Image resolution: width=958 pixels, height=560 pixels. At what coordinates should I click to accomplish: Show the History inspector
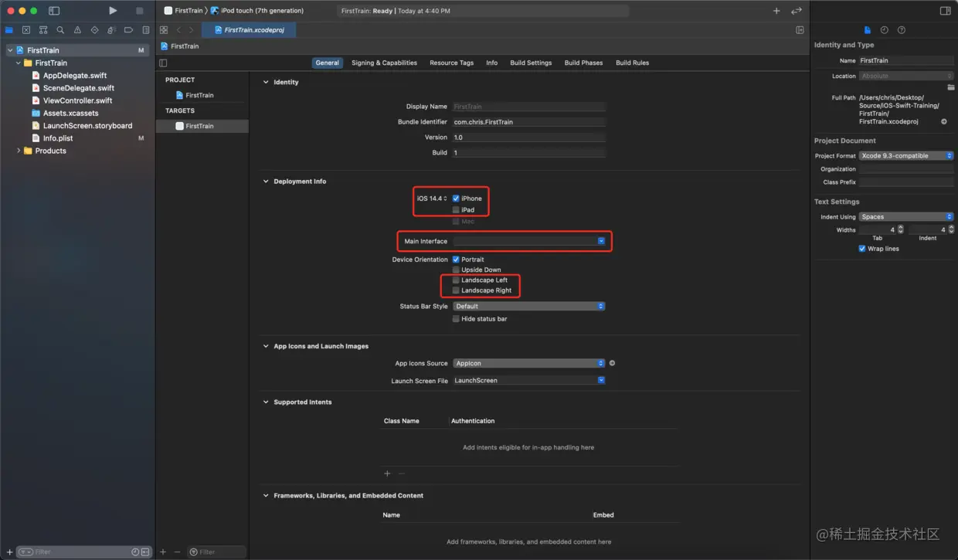pos(885,30)
